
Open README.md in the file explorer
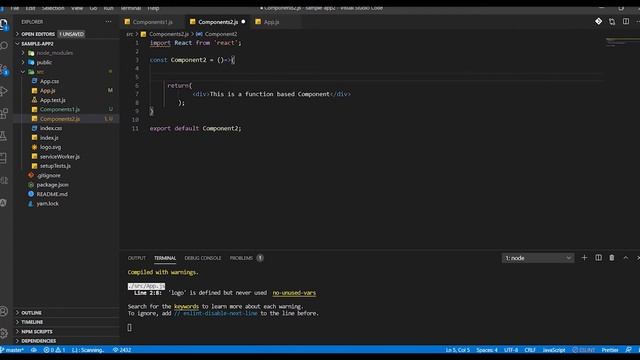[x=52, y=194]
